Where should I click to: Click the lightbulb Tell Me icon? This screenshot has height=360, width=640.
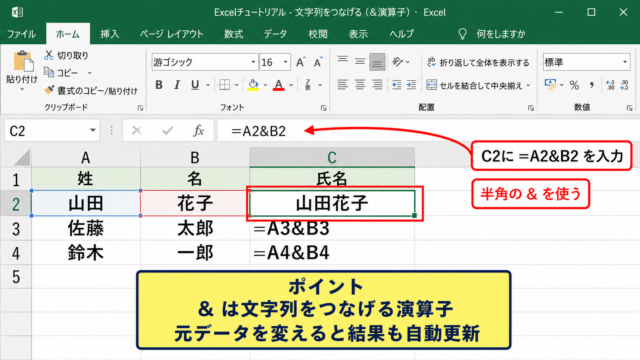(462, 34)
